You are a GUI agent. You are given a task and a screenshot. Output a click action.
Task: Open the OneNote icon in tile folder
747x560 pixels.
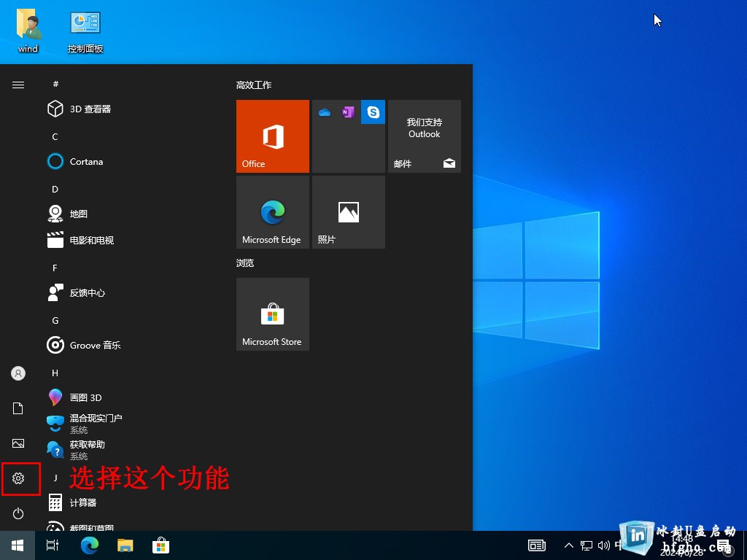(x=348, y=112)
